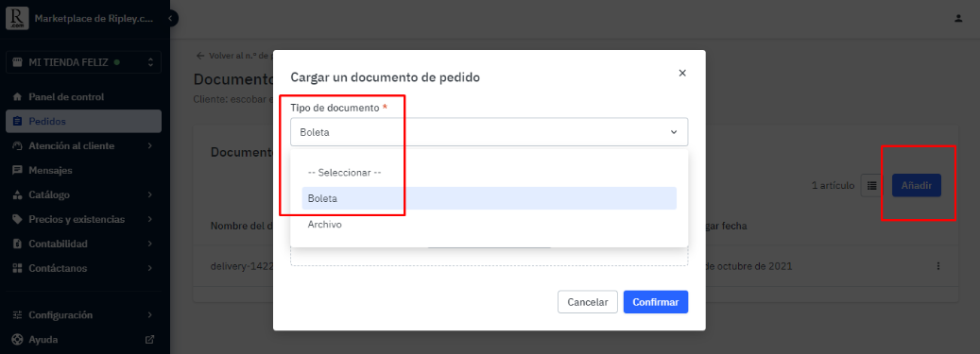The height and width of the screenshot is (354, 980).
Task: Toggle the Tipo de documento dropdown arrow
Action: click(x=674, y=132)
